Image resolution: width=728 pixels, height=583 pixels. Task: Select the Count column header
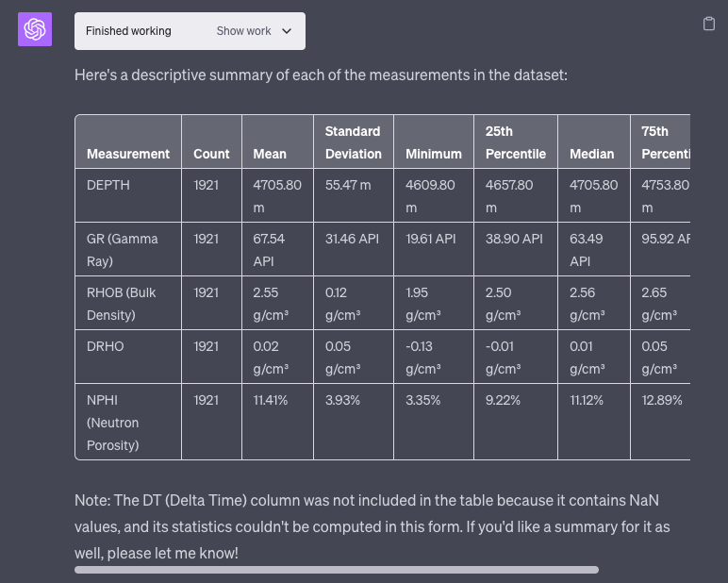pyautogui.click(x=211, y=154)
